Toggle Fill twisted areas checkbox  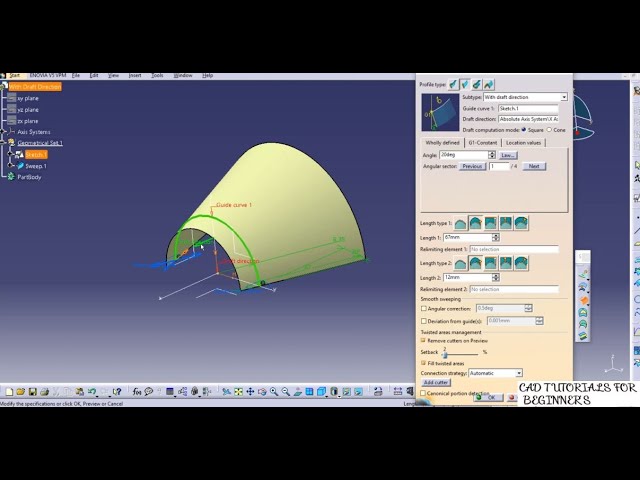[423, 363]
